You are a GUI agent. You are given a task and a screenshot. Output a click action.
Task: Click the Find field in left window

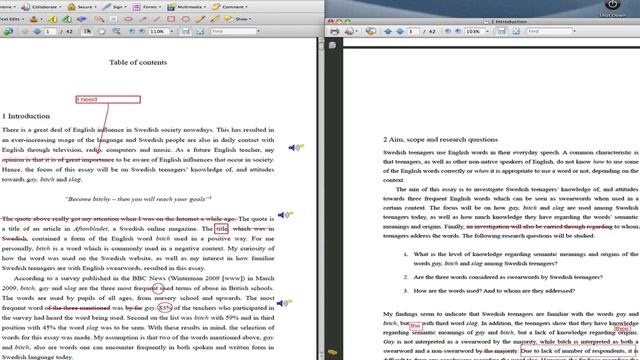233,31
